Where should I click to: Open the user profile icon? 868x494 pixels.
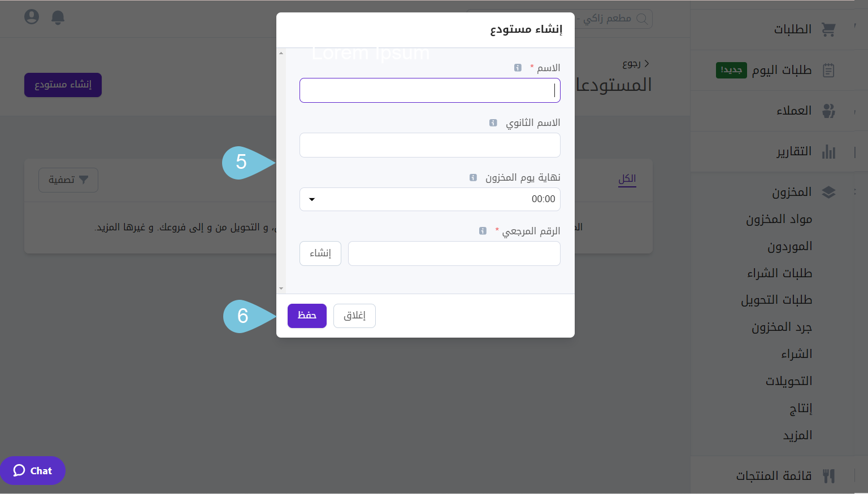tap(32, 17)
